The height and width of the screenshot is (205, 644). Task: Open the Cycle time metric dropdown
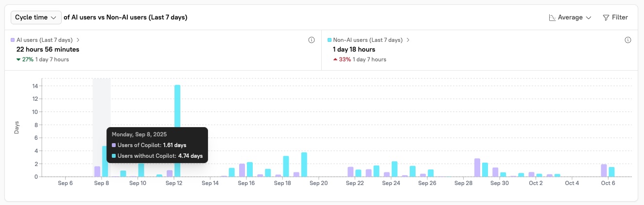coord(36,17)
